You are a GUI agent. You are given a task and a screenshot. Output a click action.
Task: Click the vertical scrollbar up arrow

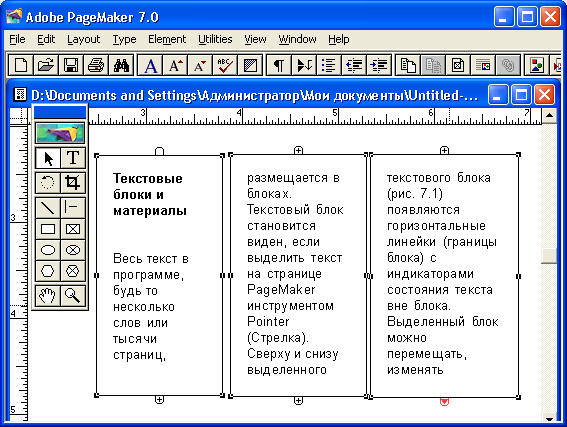pos(550,115)
